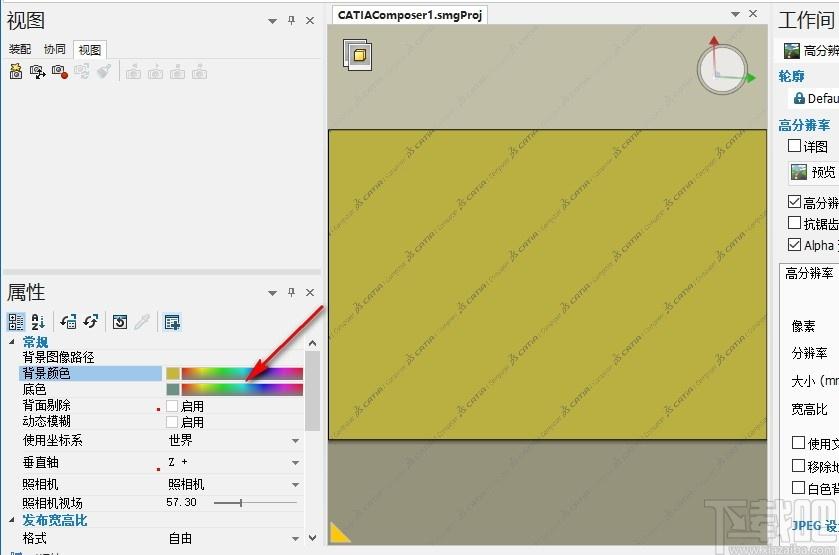Click the 照相机视场 value 57.30

[181, 503]
